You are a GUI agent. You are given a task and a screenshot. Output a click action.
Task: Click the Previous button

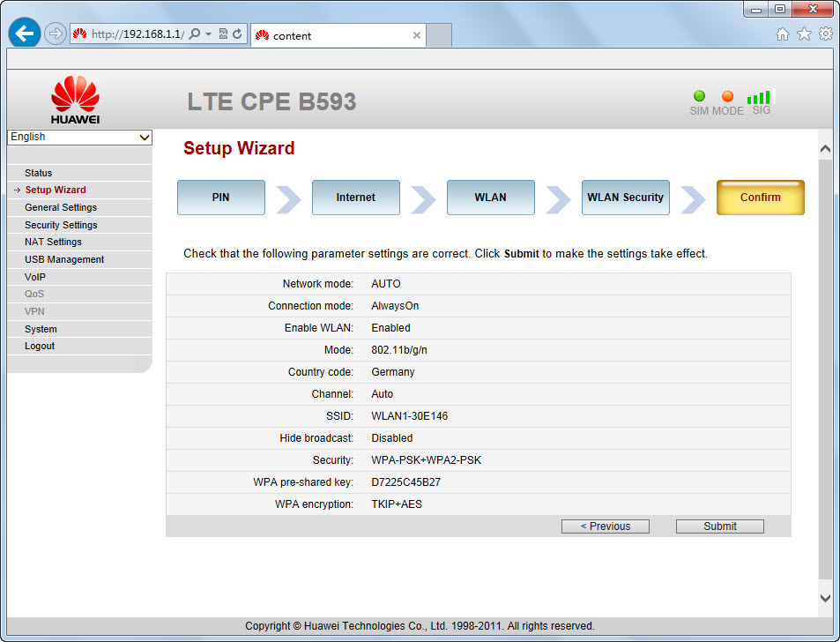click(x=605, y=526)
